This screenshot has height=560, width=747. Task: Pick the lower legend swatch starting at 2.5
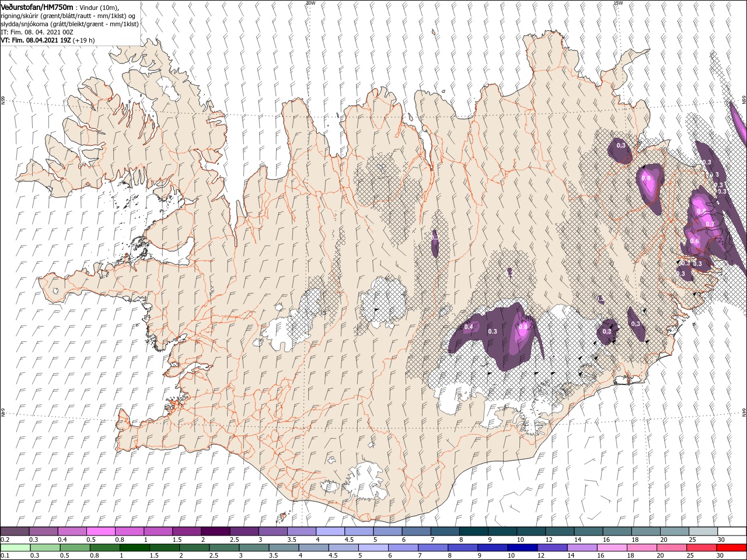point(224,548)
